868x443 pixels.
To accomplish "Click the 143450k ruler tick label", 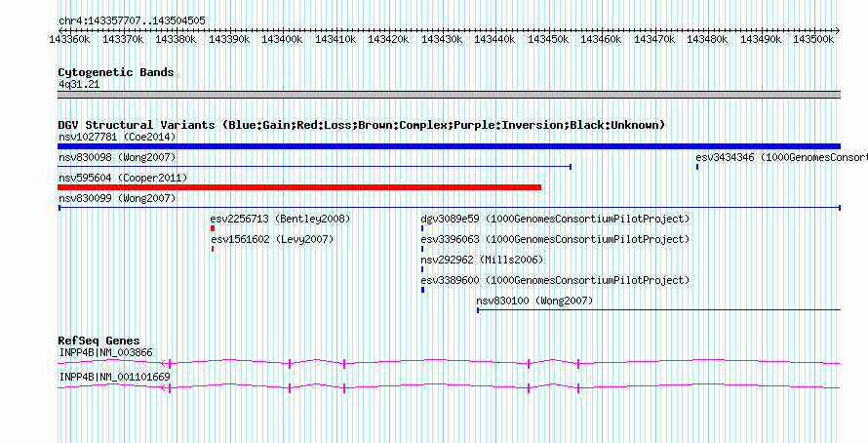I will pyautogui.click(x=548, y=39).
